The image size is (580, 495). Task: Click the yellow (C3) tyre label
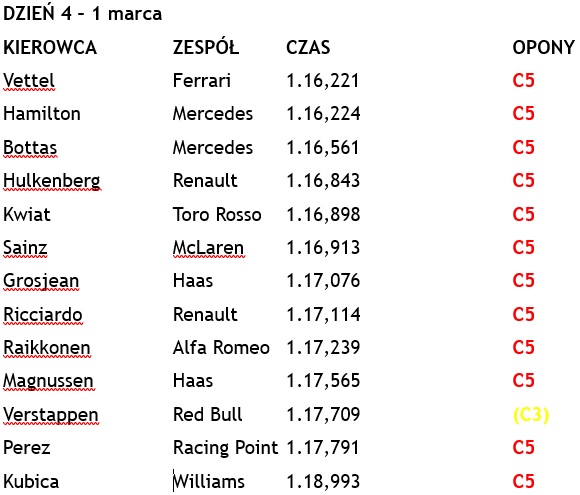[x=531, y=415]
